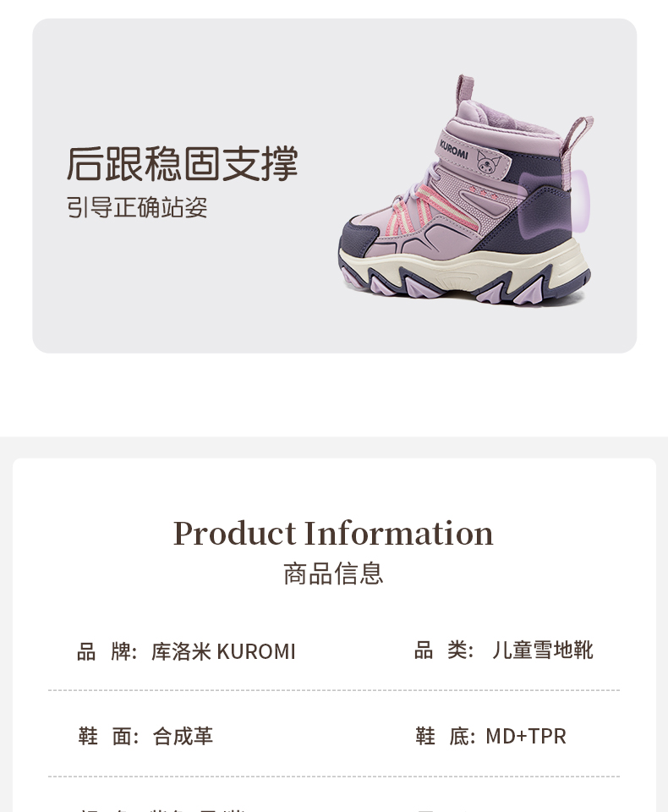
Task: Click the sole material value MD+TPR
Action: [526, 736]
